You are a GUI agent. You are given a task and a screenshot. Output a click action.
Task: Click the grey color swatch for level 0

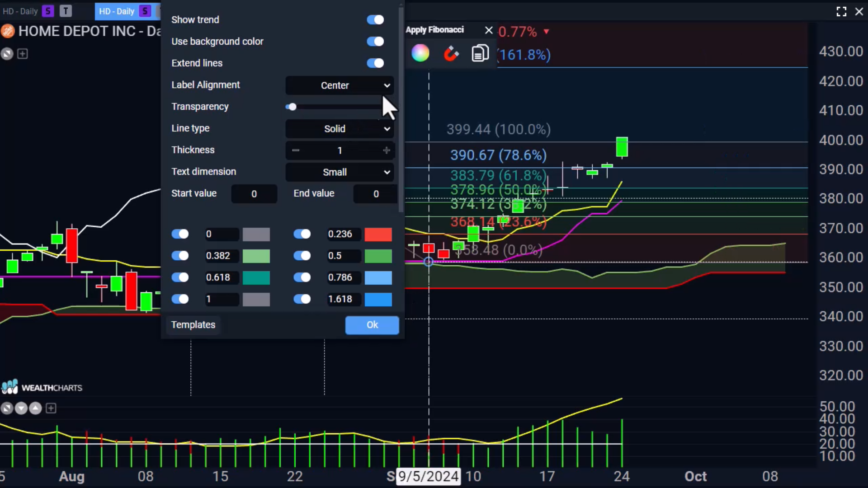[256, 235]
